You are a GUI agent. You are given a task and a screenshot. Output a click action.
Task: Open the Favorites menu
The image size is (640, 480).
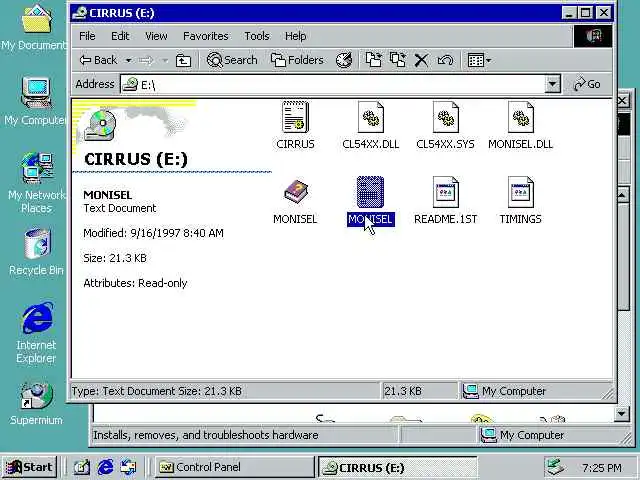[x=205, y=36]
